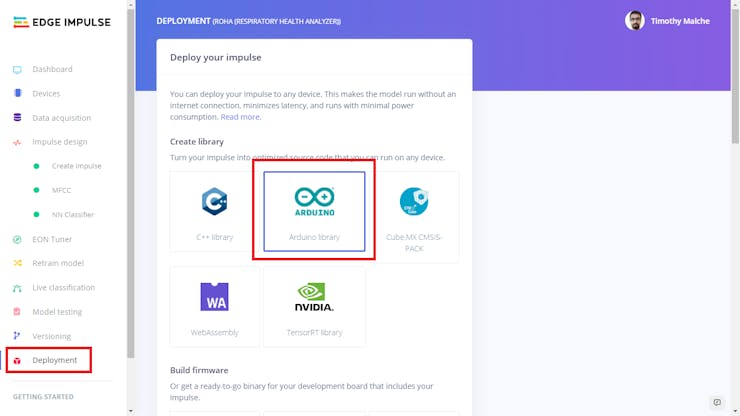Click the Model testing icon
Screen dimensions: 740x416
[17, 312]
